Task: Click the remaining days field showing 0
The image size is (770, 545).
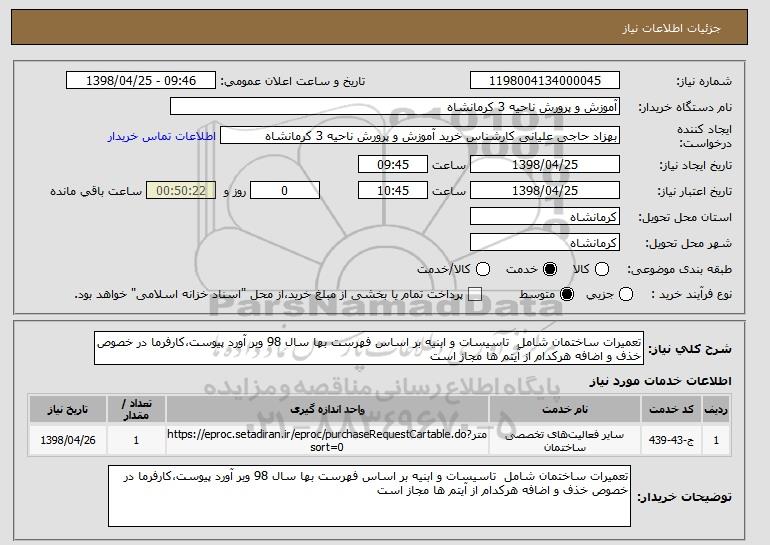Action: coord(285,191)
